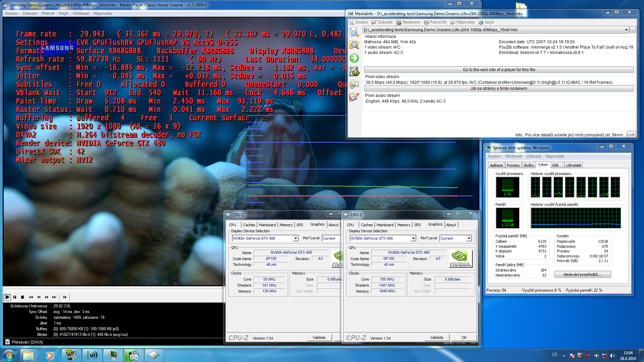Screen dimensions: 644x362
Task: Click the NVIDIA logo in right CPU-Z window
Action: click(x=460, y=259)
